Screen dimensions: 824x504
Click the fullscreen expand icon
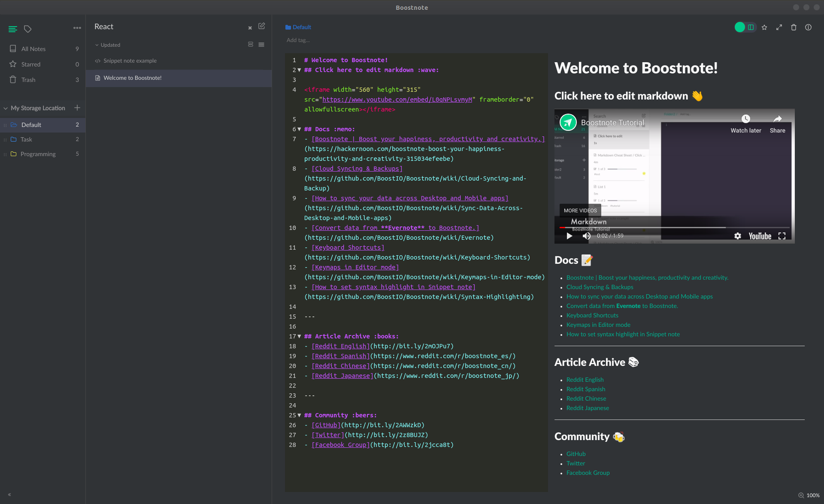[779, 27]
